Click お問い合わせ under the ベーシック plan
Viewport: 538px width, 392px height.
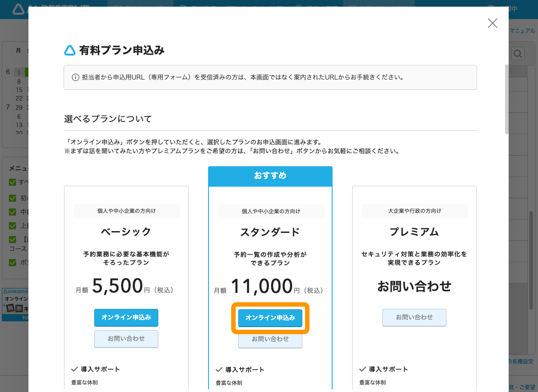pos(126,339)
